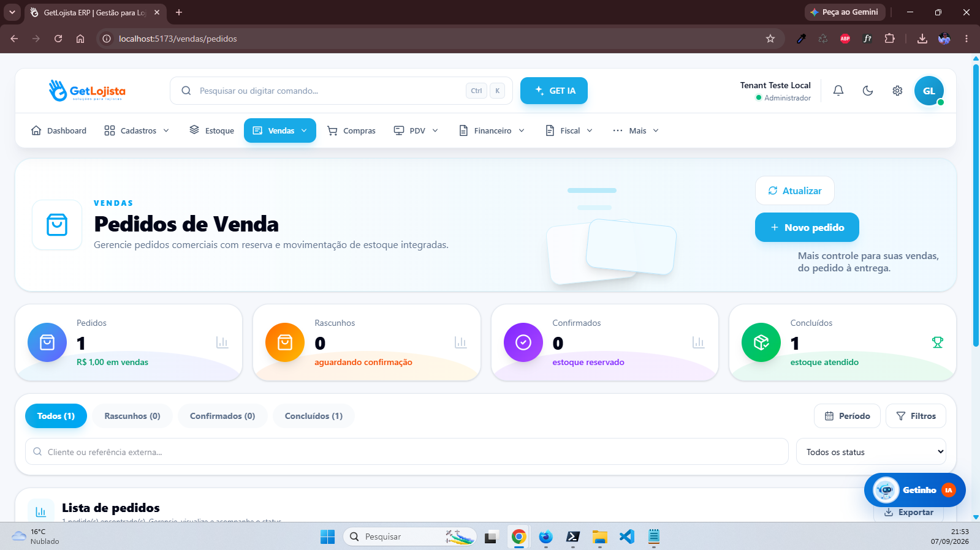Toggle dark mode moon icon

pos(868,91)
